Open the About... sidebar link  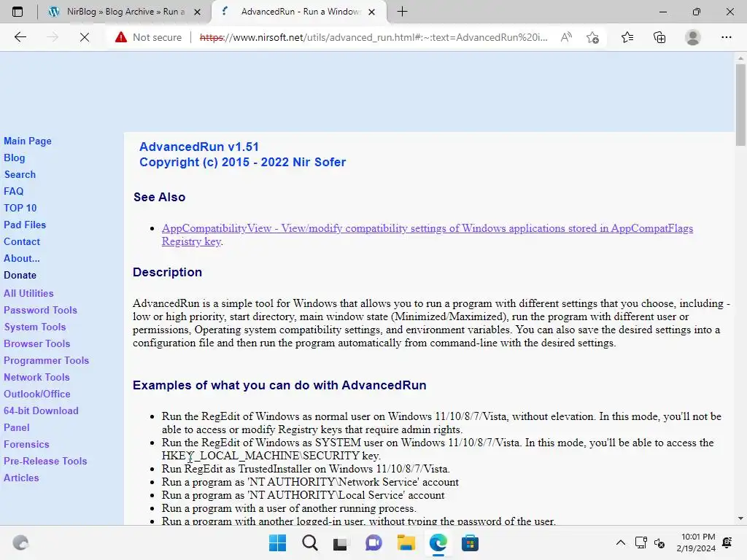22,258
